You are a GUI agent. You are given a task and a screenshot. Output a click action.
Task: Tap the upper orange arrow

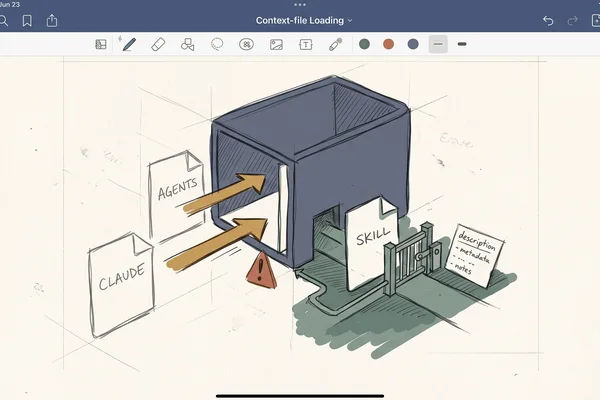point(225,193)
